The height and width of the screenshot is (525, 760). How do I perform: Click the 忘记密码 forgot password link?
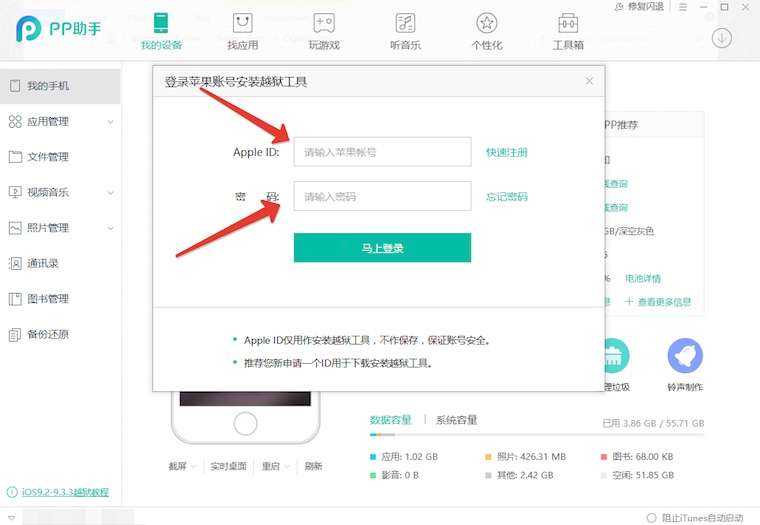pos(507,197)
